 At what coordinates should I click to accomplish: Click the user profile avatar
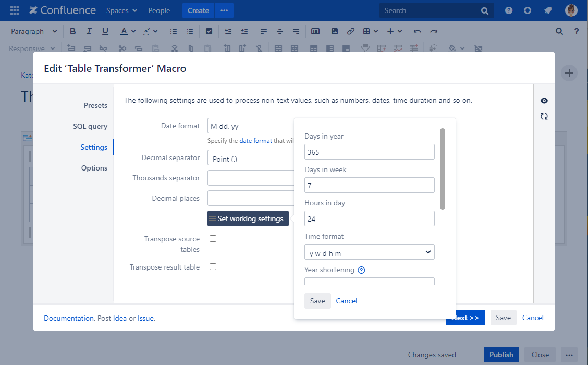pos(571,10)
